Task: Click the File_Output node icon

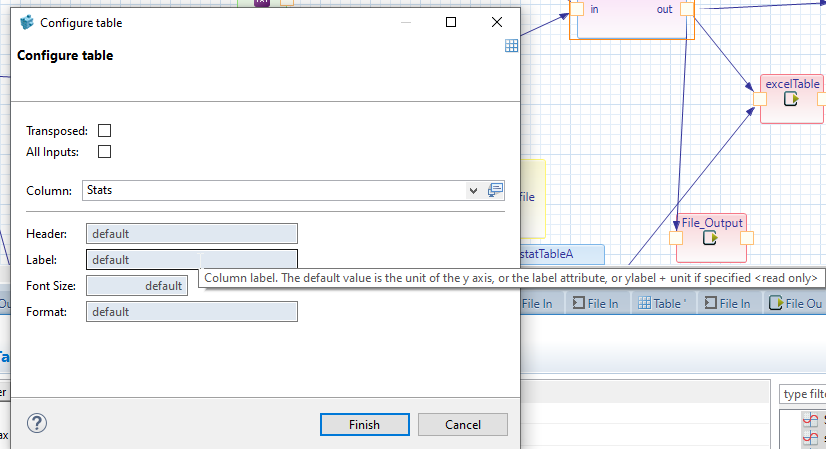Action: 710,238
